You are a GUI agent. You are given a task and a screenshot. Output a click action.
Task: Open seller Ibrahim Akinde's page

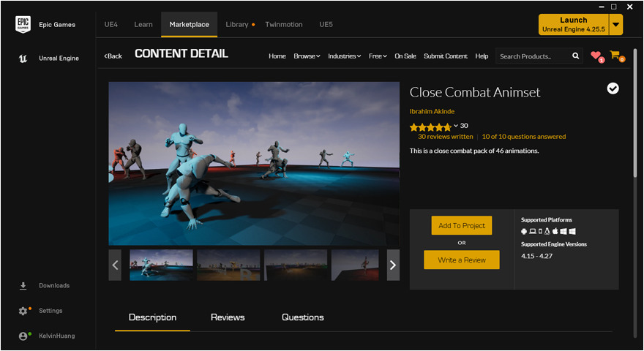pos(432,111)
